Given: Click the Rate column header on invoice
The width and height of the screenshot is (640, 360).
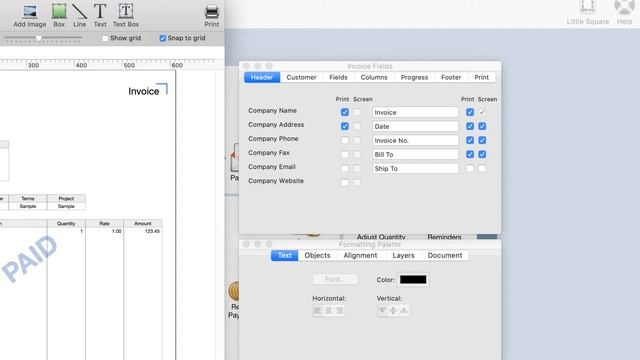Looking at the screenshot, I should (104, 223).
